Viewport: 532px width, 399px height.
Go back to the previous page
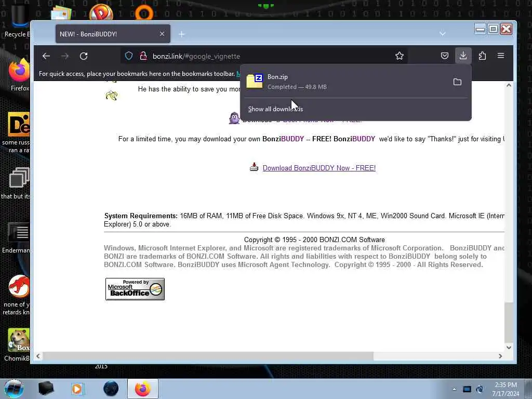click(x=46, y=56)
